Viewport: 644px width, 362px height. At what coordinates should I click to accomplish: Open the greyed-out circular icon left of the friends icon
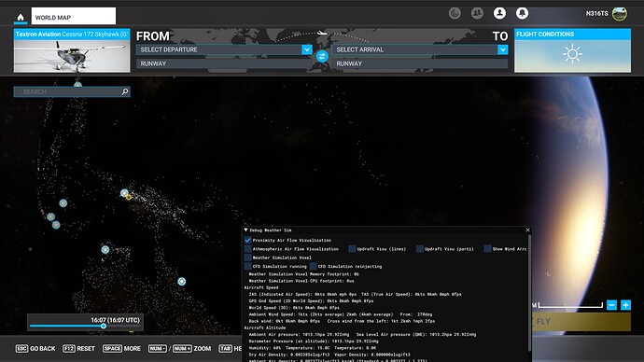455,13
